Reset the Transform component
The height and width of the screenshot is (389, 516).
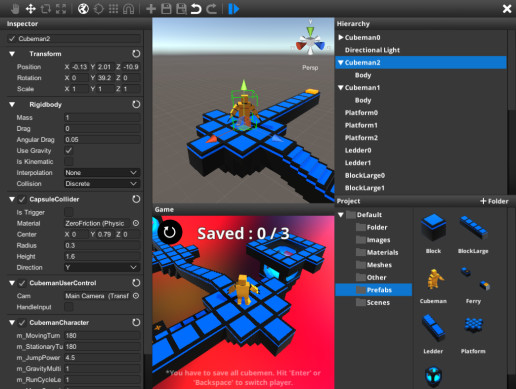[x=136, y=54]
